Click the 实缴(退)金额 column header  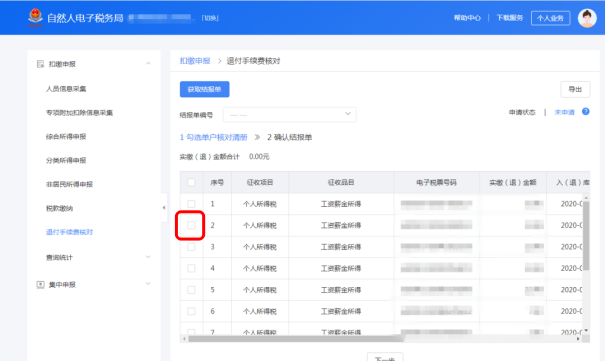(513, 182)
